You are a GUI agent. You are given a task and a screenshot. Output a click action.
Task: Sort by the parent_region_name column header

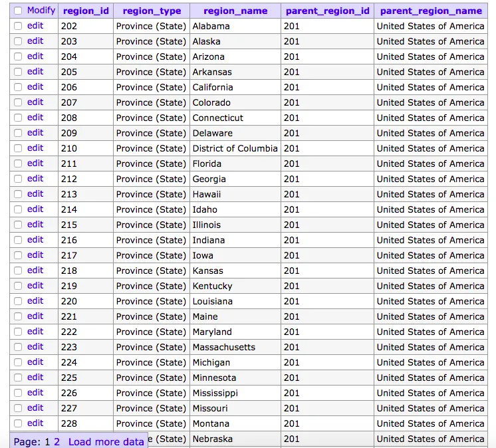(431, 11)
